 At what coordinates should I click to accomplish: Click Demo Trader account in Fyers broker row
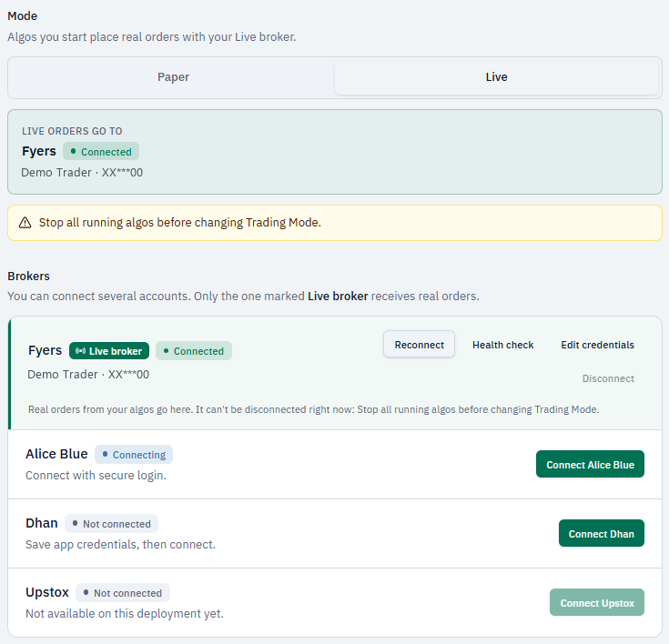88,375
